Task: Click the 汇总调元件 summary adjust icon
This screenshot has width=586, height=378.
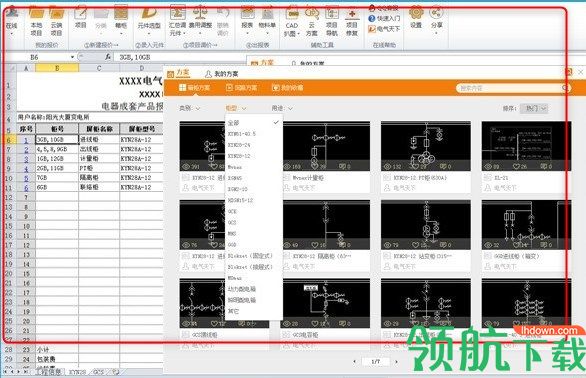Action: coord(178,12)
